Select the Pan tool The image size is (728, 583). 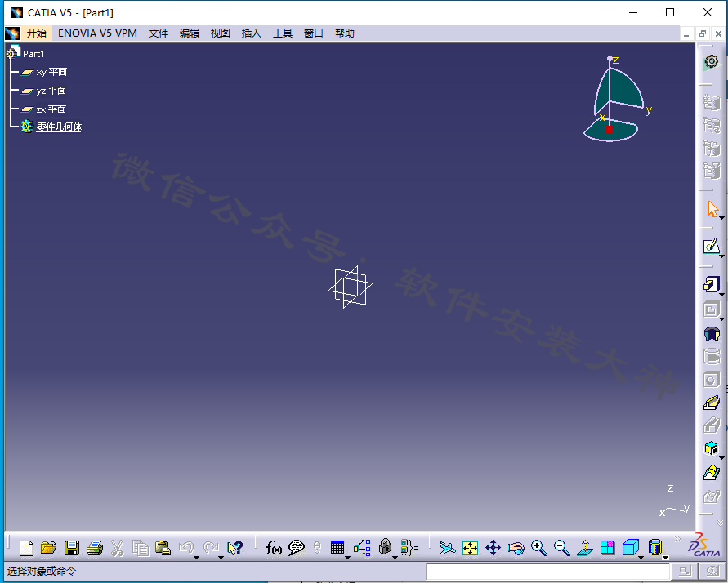click(493, 548)
